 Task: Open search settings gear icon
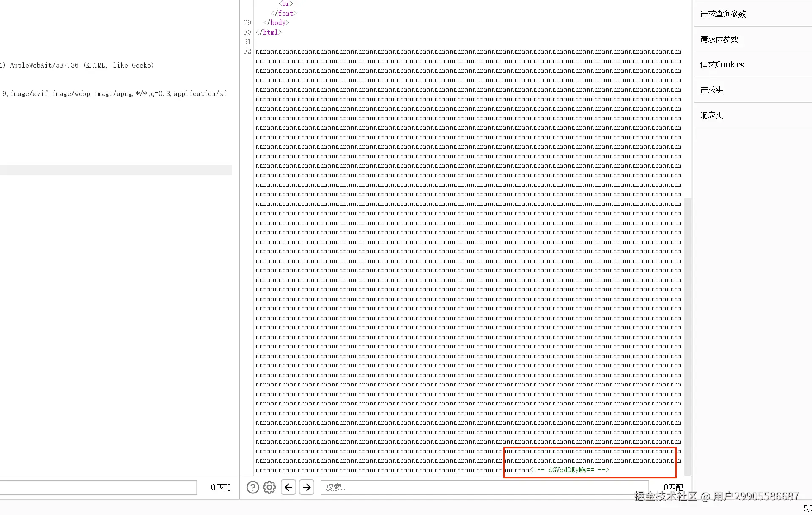point(269,488)
